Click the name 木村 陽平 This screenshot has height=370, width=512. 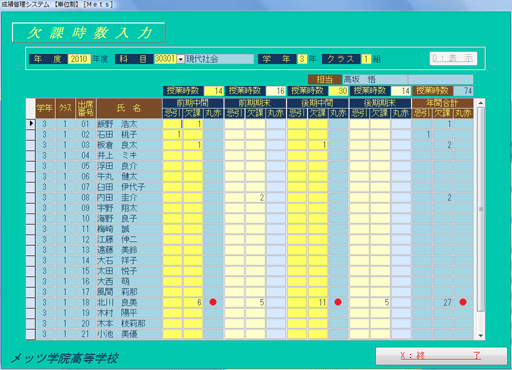click(117, 313)
